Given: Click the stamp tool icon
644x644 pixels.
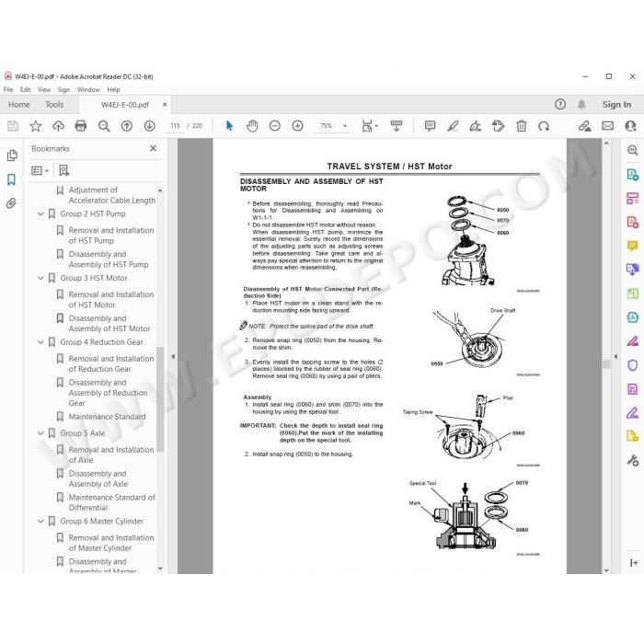Looking at the screenshot, I should tap(499, 126).
